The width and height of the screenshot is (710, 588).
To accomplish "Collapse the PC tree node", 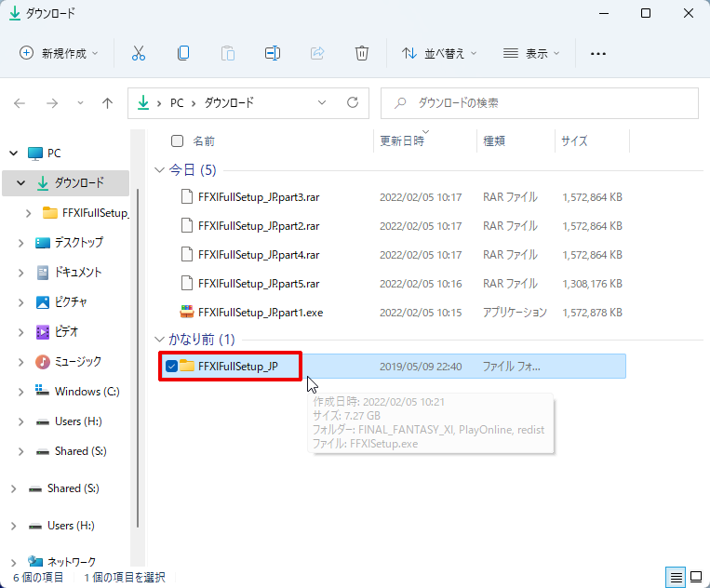I will (14, 153).
